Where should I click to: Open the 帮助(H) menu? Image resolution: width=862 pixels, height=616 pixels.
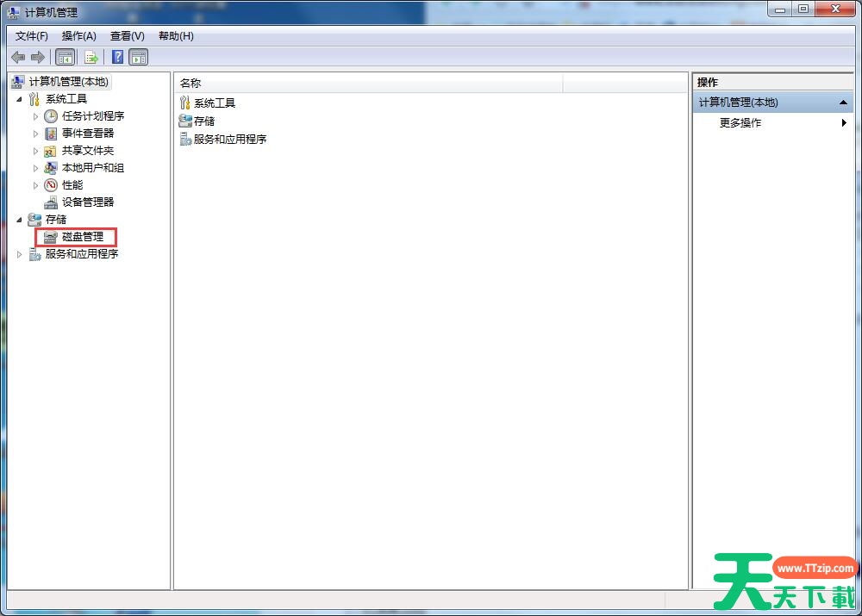coord(176,35)
